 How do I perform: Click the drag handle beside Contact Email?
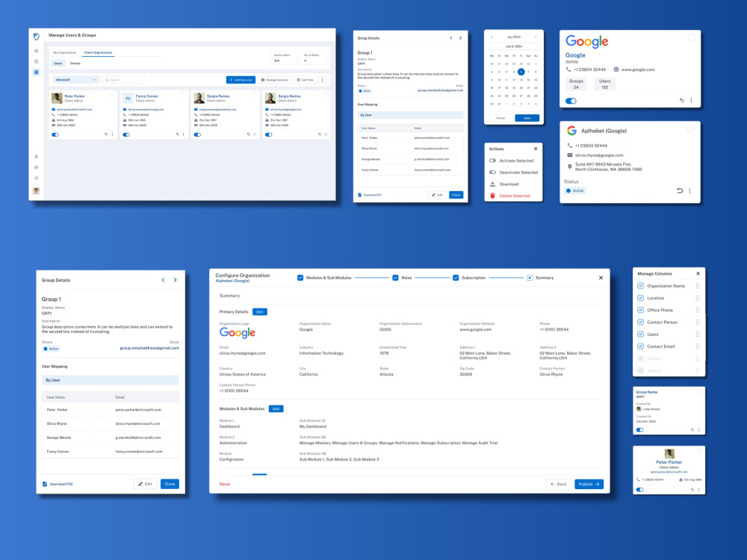point(698,346)
